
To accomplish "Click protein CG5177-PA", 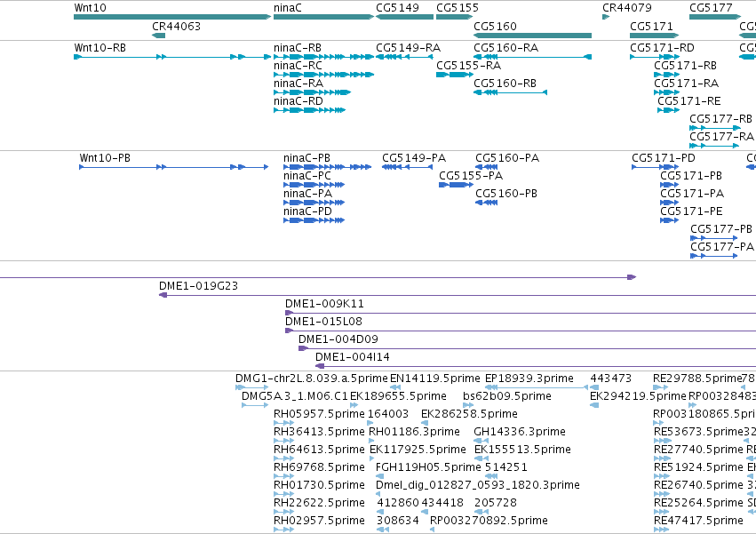I will point(714,255).
